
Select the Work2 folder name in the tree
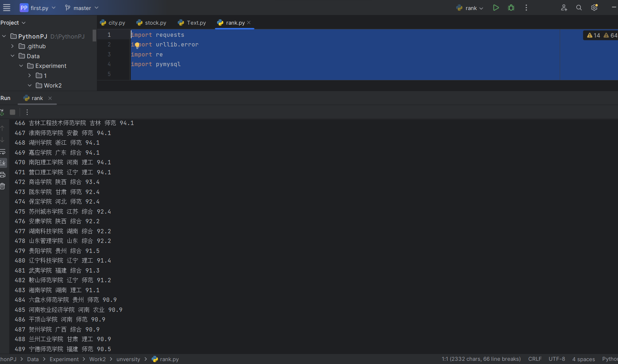click(x=53, y=85)
